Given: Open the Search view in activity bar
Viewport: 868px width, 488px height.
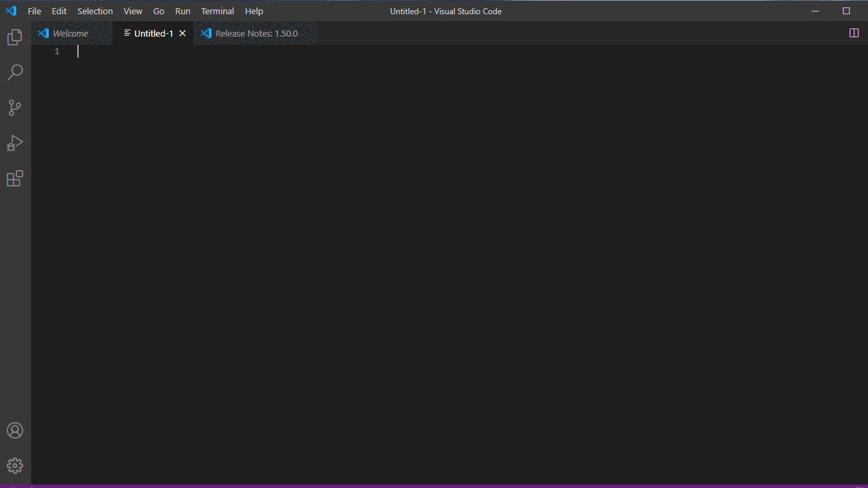Looking at the screenshot, I should tap(15, 73).
